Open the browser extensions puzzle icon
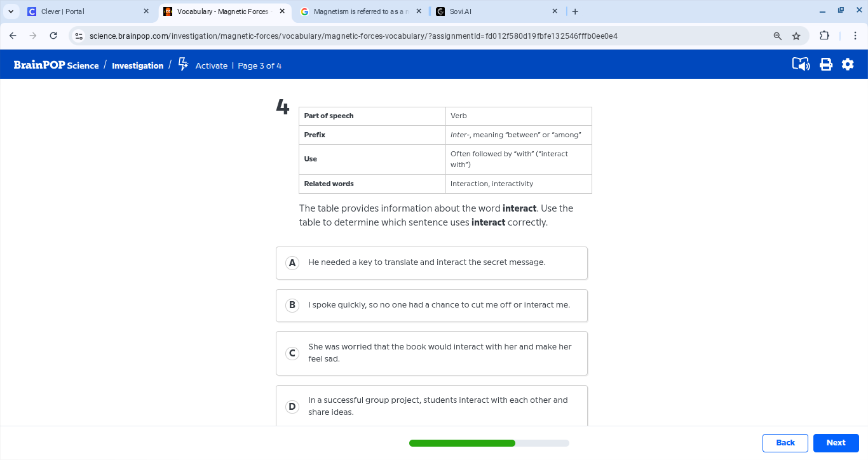The width and height of the screenshot is (868, 460). tap(824, 36)
